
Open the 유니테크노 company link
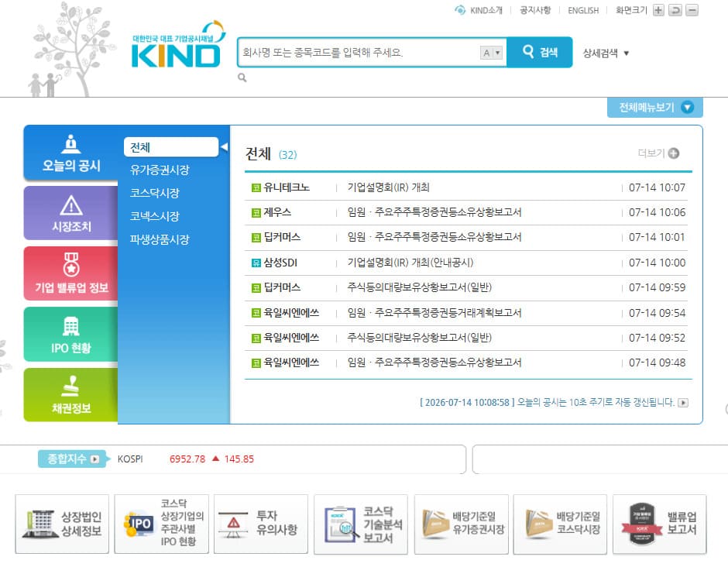tap(287, 187)
